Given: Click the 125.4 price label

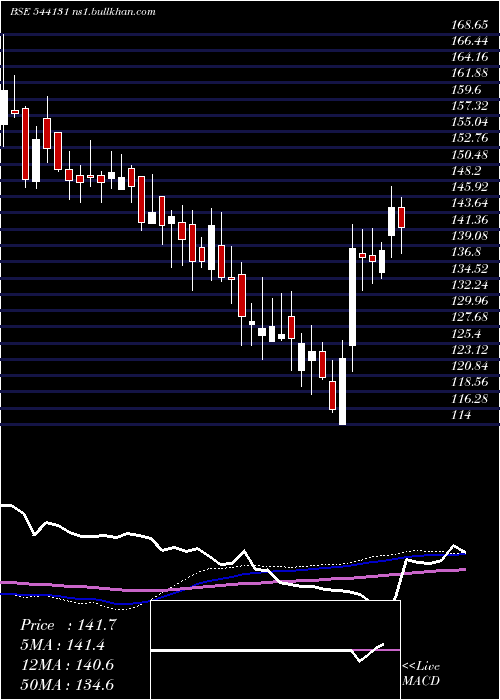Looking at the screenshot, I should tap(467, 333).
